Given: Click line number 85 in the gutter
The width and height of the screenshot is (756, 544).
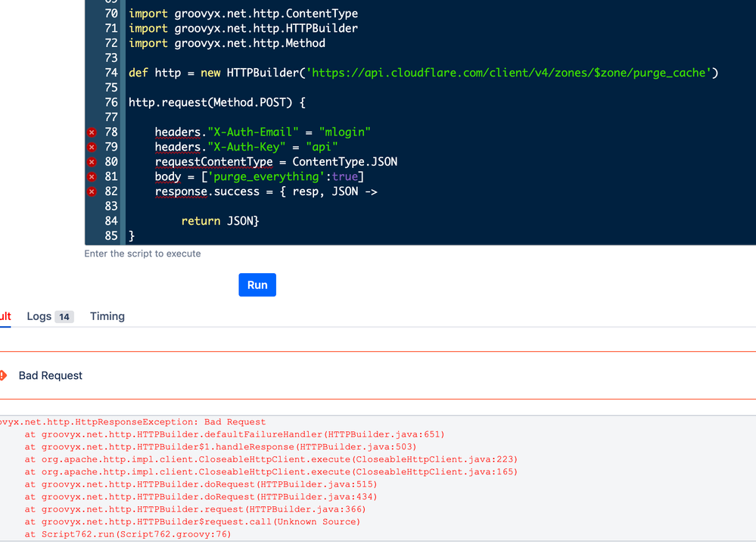Looking at the screenshot, I should 111,235.
